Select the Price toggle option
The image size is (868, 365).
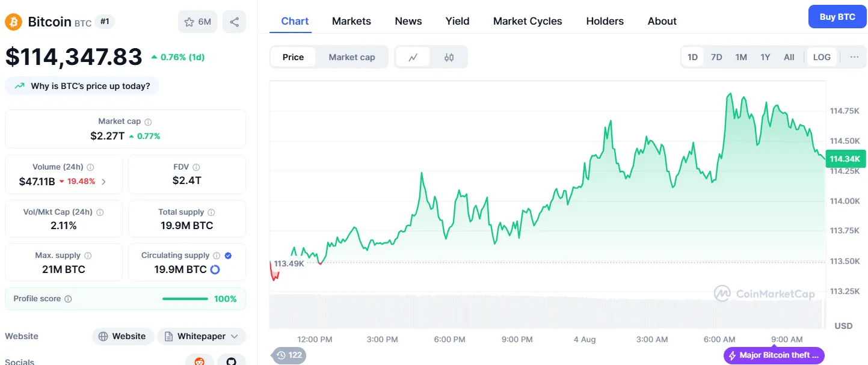tap(293, 57)
